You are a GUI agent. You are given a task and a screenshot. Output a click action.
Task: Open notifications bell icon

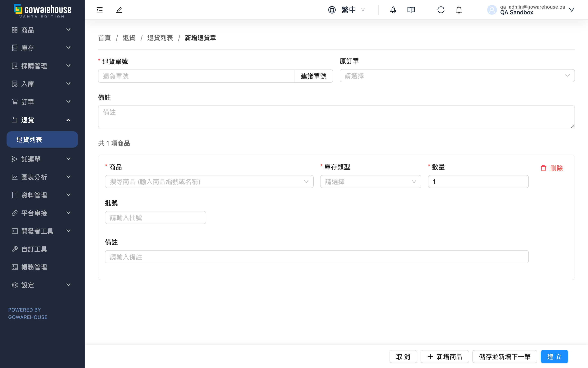click(x=459, y=10)
